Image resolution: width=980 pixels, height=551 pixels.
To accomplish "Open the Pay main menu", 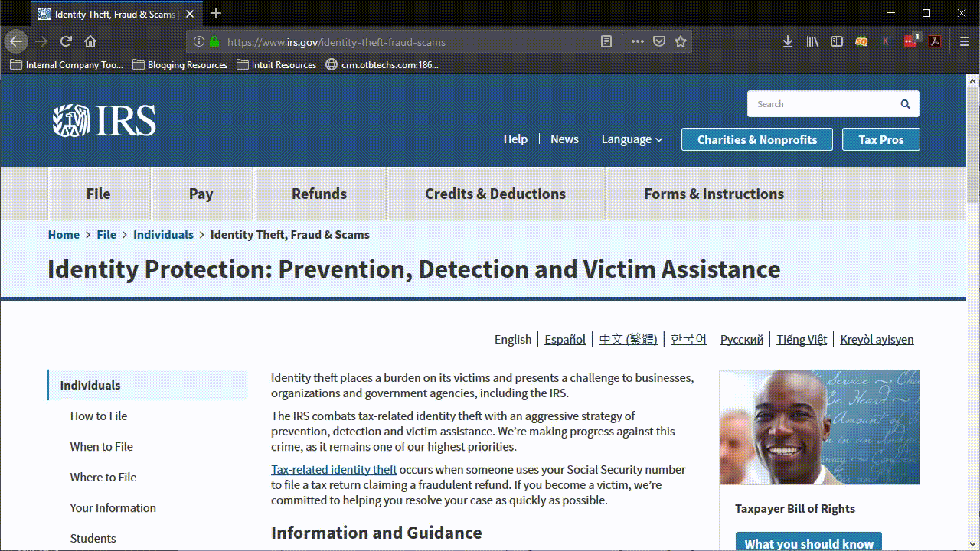I will coord(201,194).
